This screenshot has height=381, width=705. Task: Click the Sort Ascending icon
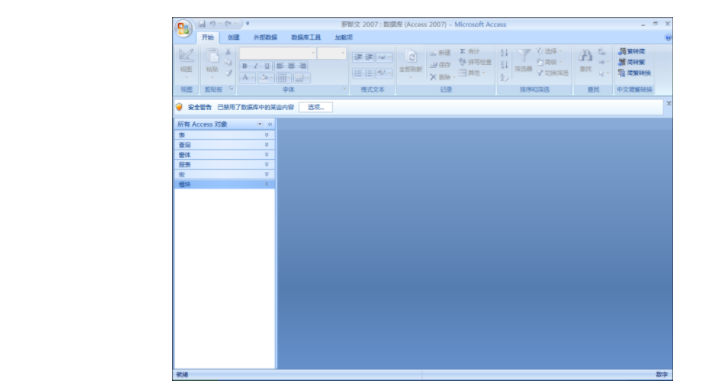(x=504, y=53)
